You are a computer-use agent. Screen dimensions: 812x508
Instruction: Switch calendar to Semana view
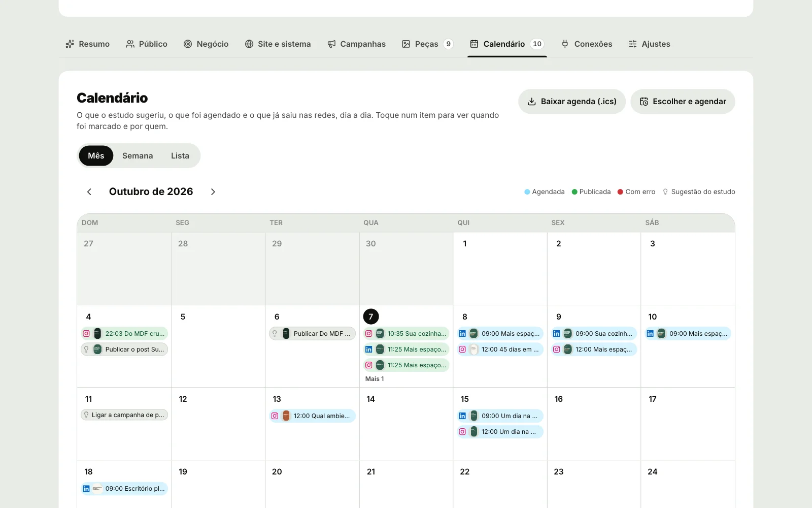coord(138,156)
